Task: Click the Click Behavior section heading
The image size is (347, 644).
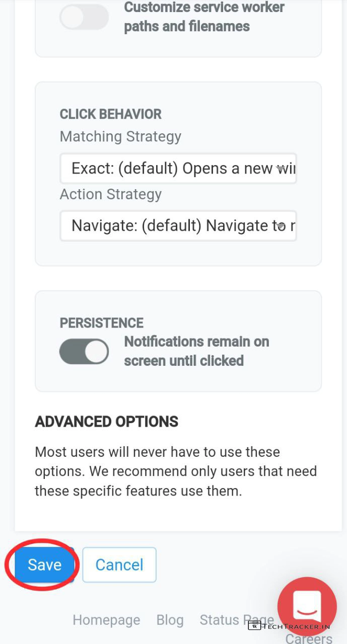Action: pyautogui.click(x=111, y=114)
